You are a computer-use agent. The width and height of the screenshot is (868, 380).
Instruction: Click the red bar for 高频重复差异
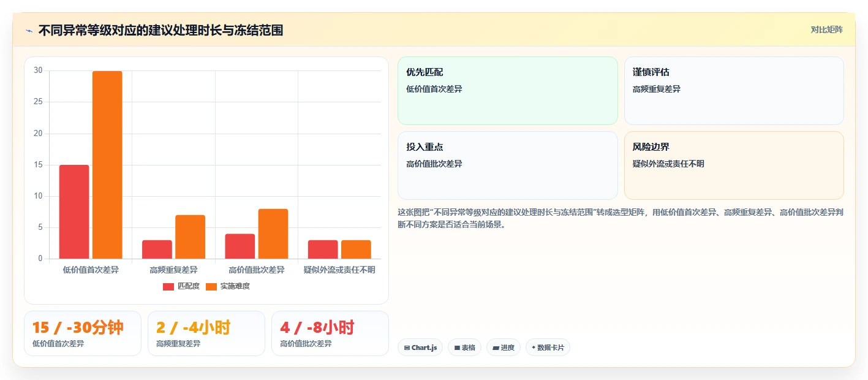pyautogui.click(x=157, y=249)
